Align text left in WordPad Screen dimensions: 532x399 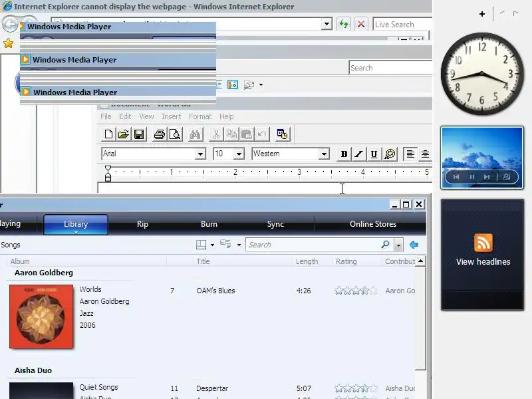410,154
